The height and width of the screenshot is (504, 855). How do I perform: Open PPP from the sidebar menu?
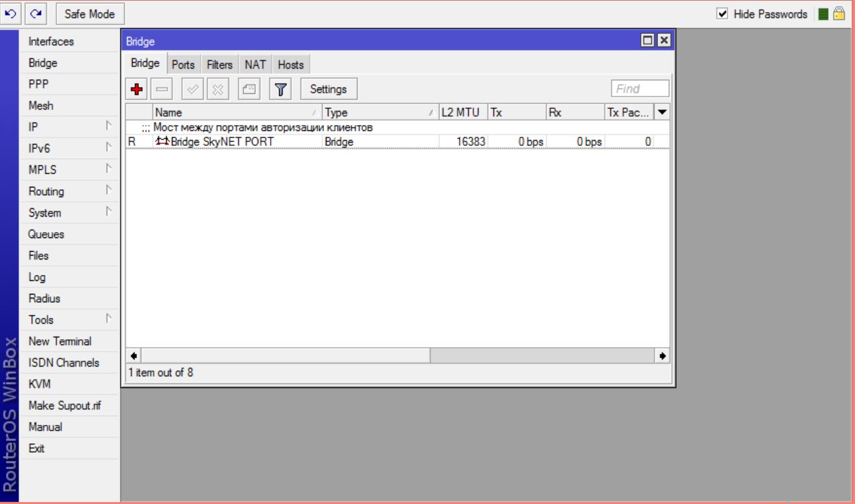69,84
